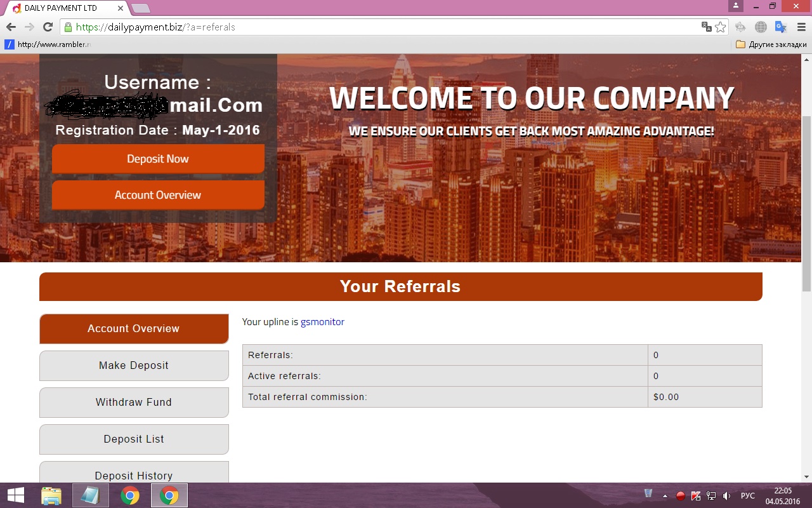812x508 pixels.
Task: Click the Total referral commission: label
Action: (308, 397)
